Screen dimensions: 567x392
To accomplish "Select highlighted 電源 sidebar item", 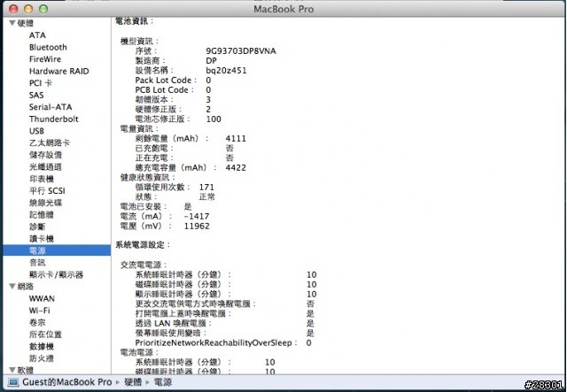I will click(57, 250).
